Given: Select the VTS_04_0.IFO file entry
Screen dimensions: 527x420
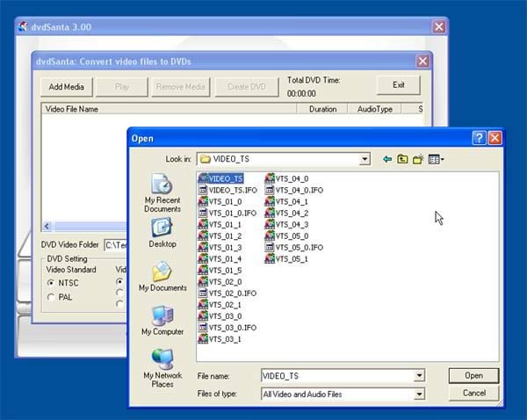Looking at the screenshot, I should 294,191.
